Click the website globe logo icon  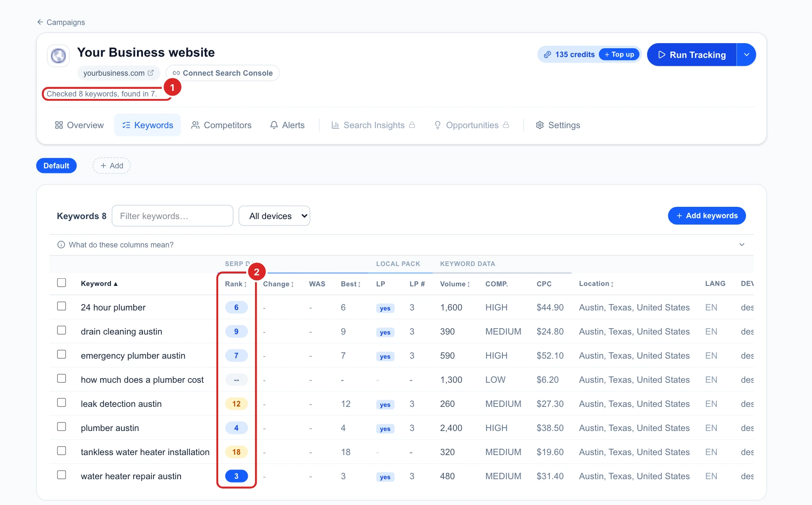click(x=58, y=55)
